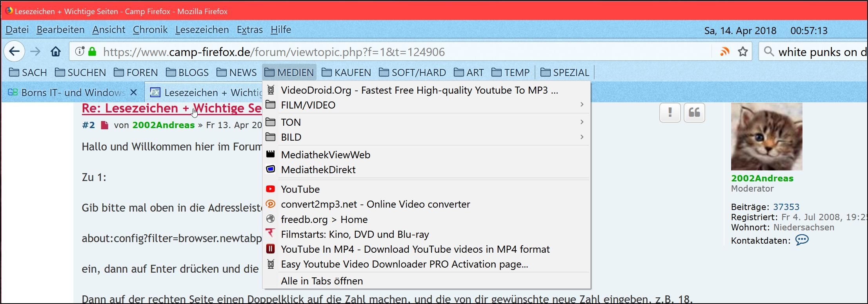Screen dimensions: 868x304
Task: Click the post document icon beside #2
Action: click(104, 125)
